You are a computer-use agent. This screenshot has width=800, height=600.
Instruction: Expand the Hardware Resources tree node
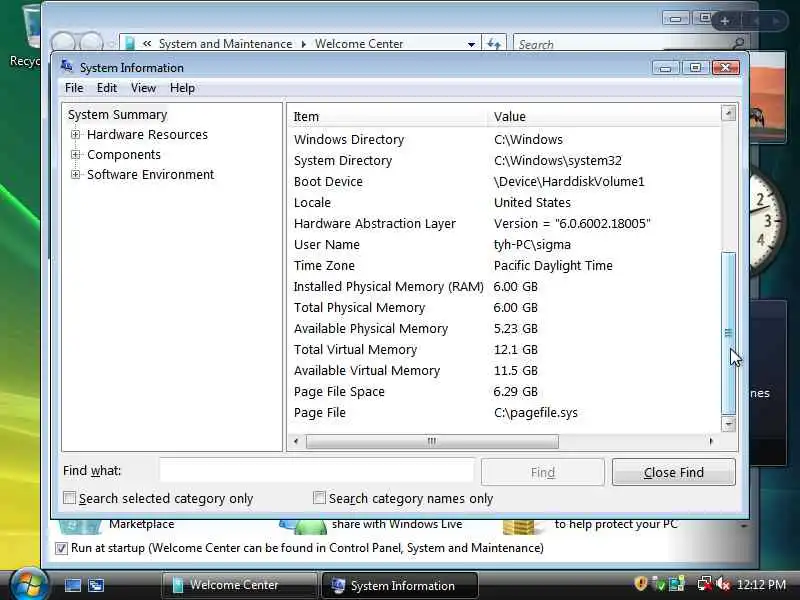(76, 135)
